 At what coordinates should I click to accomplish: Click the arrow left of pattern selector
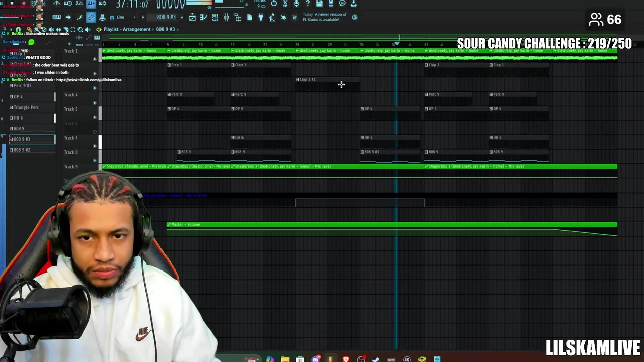click(143, 17)
